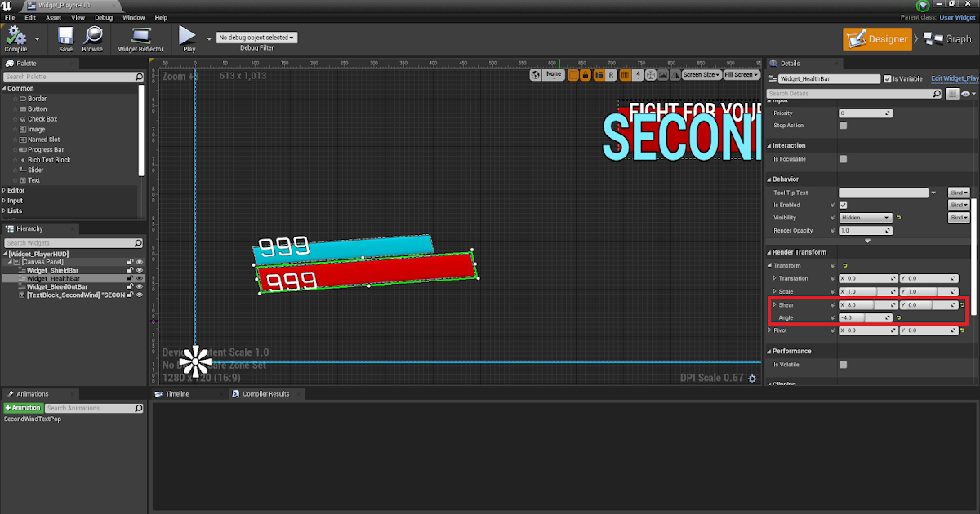980x514 pixels.
Task: Open the Widget Reflector tool
Action: pos(139,37)
